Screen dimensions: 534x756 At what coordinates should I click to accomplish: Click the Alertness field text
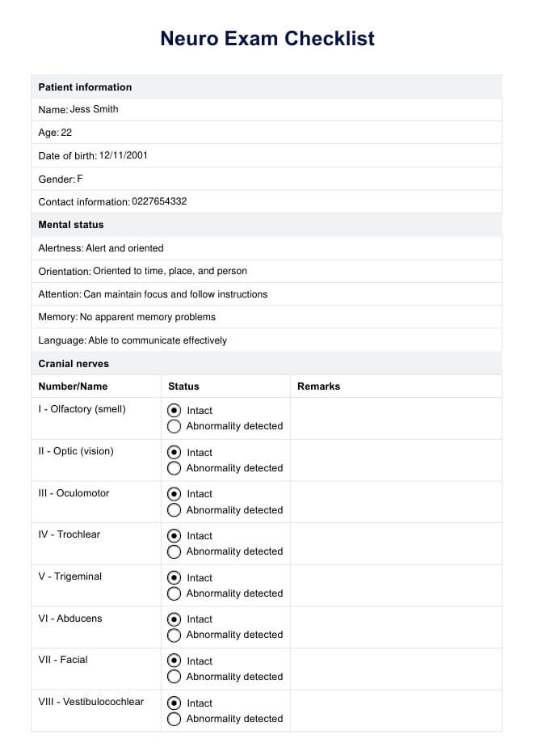coord(124,248)
